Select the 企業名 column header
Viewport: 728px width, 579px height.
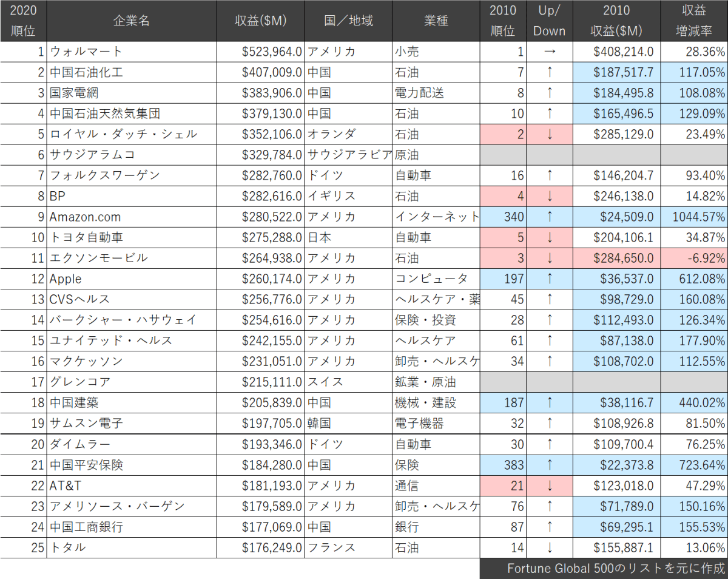click(x=131, y=21)
